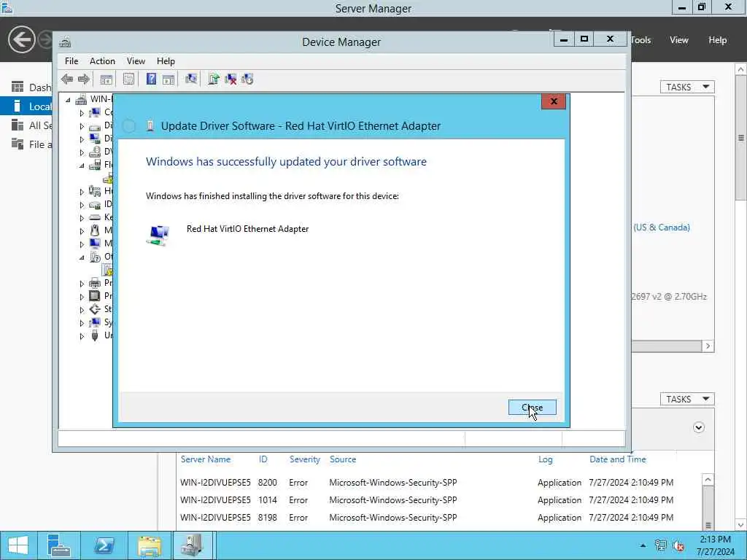Click the (US & Canada) time zone link

(662, 227)
